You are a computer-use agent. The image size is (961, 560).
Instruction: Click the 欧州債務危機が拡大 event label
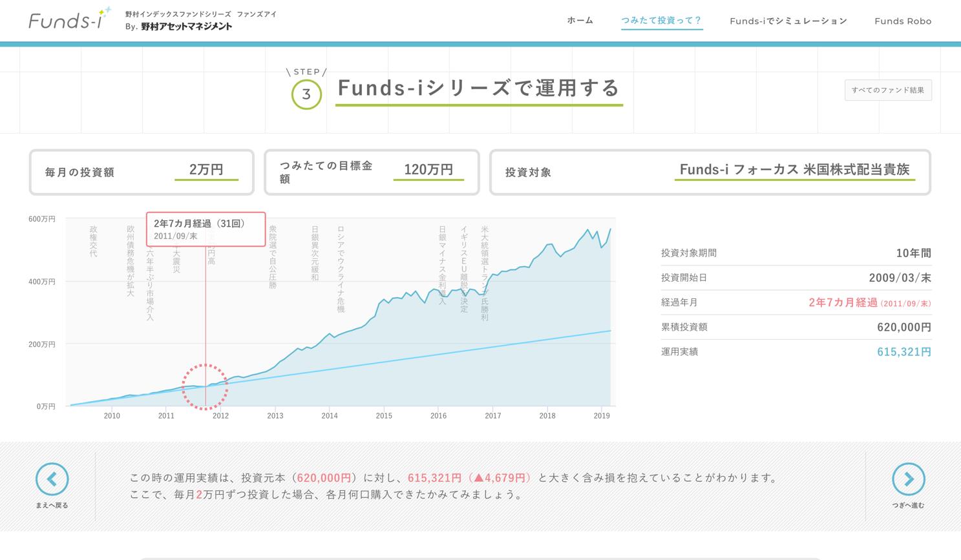tap(131, 261)
